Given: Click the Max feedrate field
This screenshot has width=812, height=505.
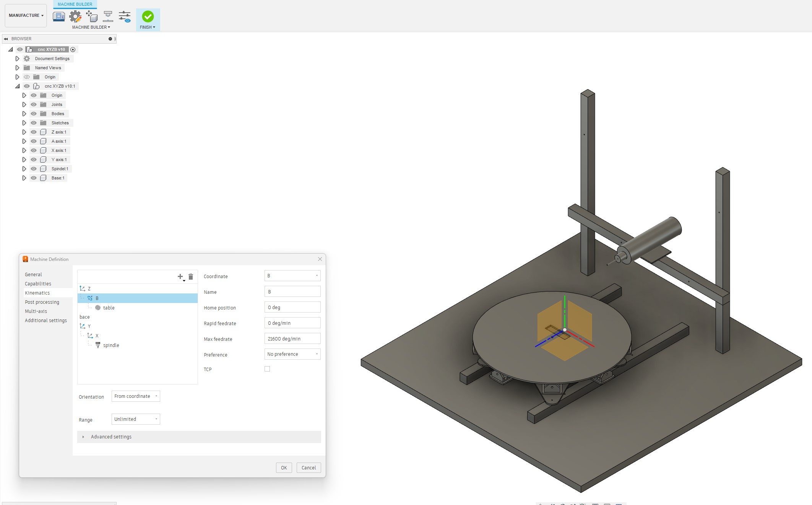Looking at the screenshot, I should pyautogui.click(x=292, y=339).
